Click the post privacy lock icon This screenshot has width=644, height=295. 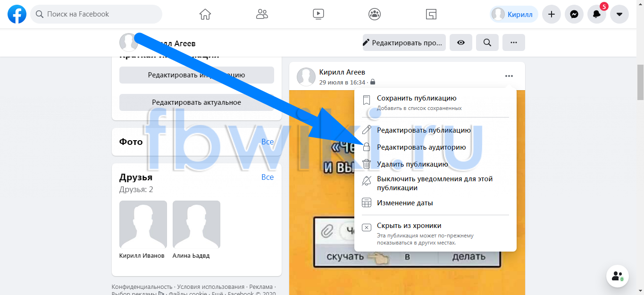373,82
